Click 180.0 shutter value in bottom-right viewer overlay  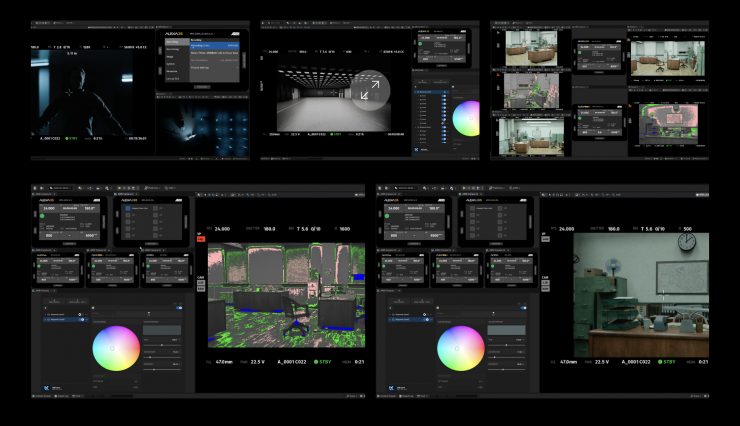614,229
